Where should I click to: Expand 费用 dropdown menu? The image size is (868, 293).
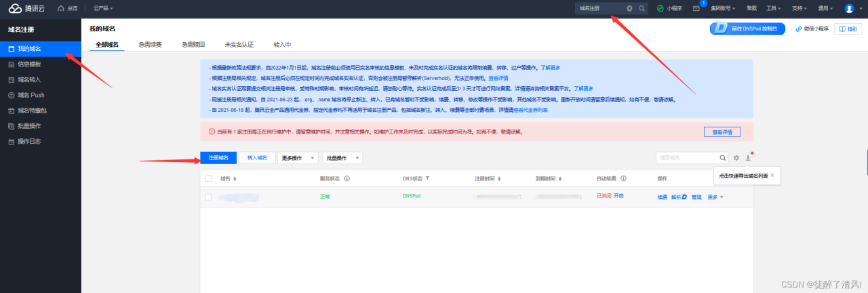825,8
